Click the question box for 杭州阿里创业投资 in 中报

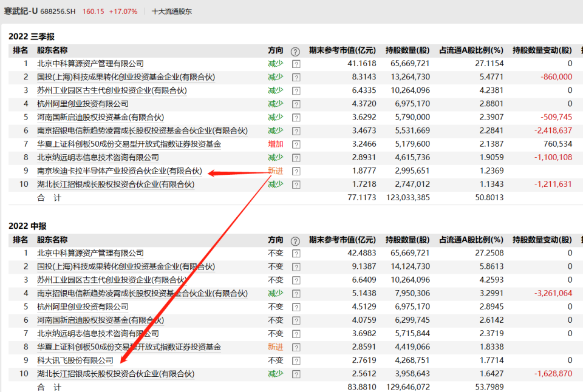click(296, 307)
